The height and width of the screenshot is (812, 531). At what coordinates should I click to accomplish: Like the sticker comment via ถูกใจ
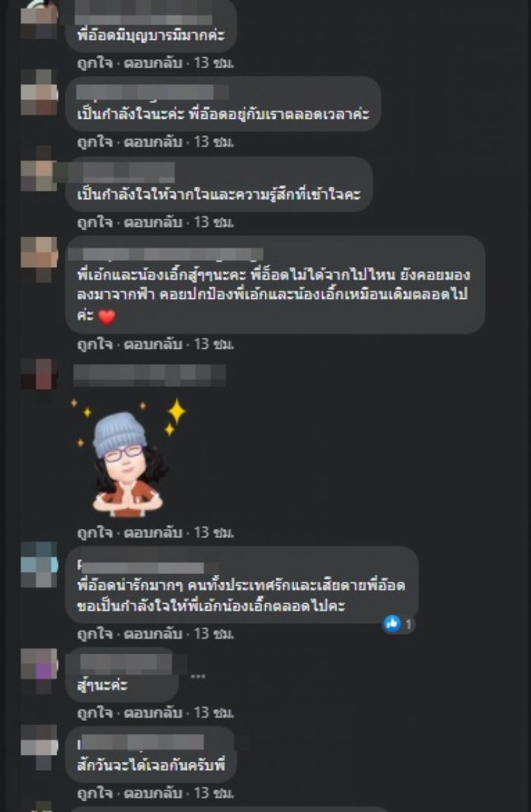tap(95, 532)
